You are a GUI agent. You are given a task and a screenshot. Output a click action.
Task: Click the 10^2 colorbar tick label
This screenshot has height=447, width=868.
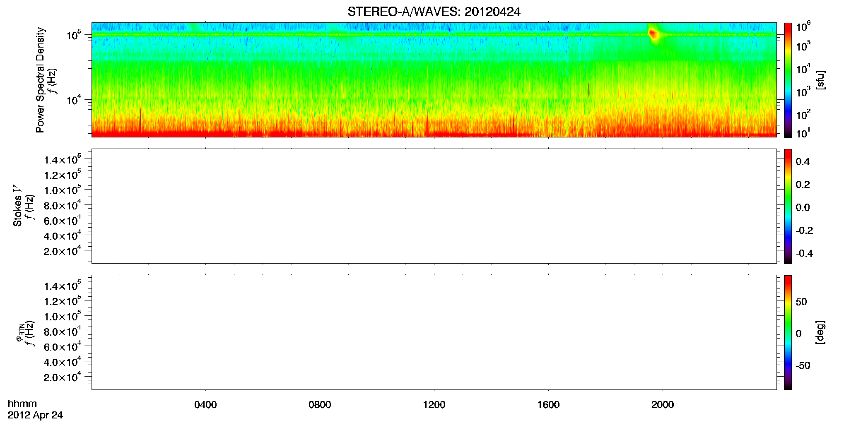[x=803, y=114]
